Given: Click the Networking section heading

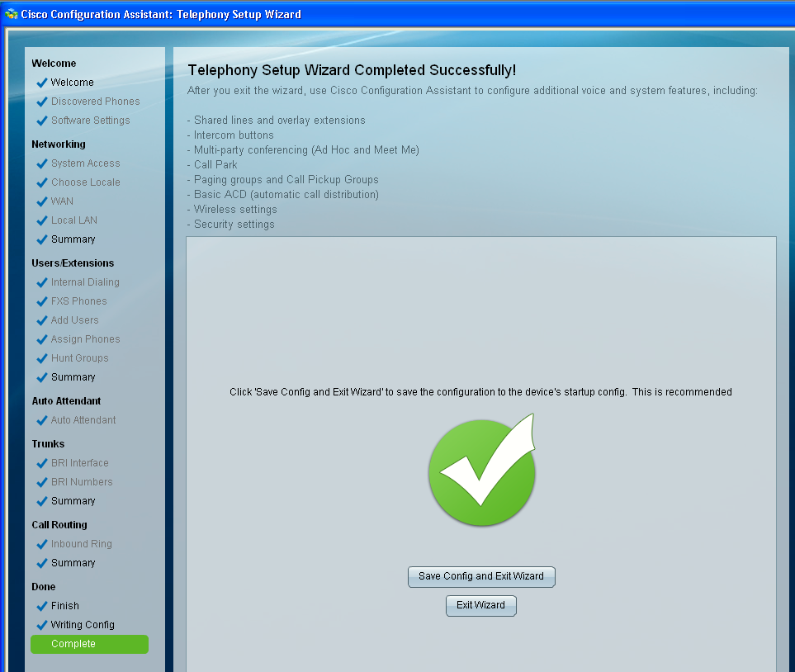Looking at the screenshot, I should coord(59,144).
